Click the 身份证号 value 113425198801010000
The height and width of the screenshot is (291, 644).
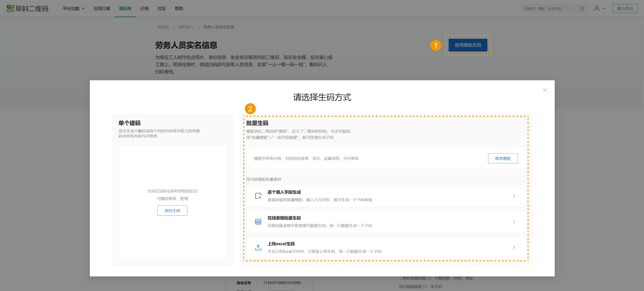tap(282, 283)
